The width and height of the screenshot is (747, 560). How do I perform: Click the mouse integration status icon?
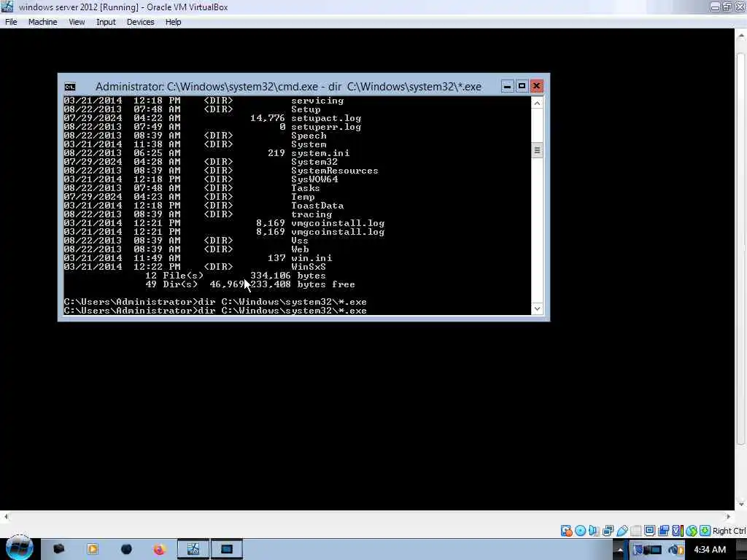pyautogui.click(x=692, y=531)
